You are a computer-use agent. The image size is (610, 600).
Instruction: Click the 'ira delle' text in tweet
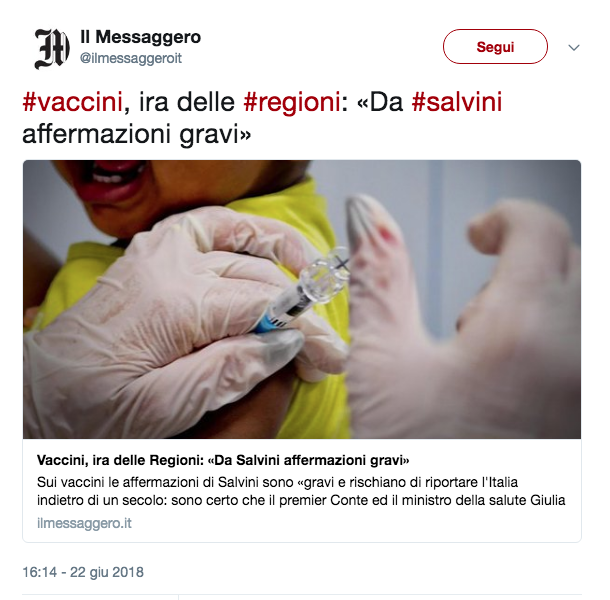187,102
